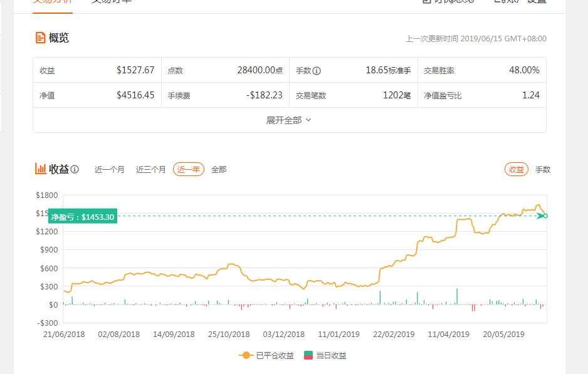Select the 近三个月 time range
The width and height of the screenshot is (588, 374).
click(150, 169)
